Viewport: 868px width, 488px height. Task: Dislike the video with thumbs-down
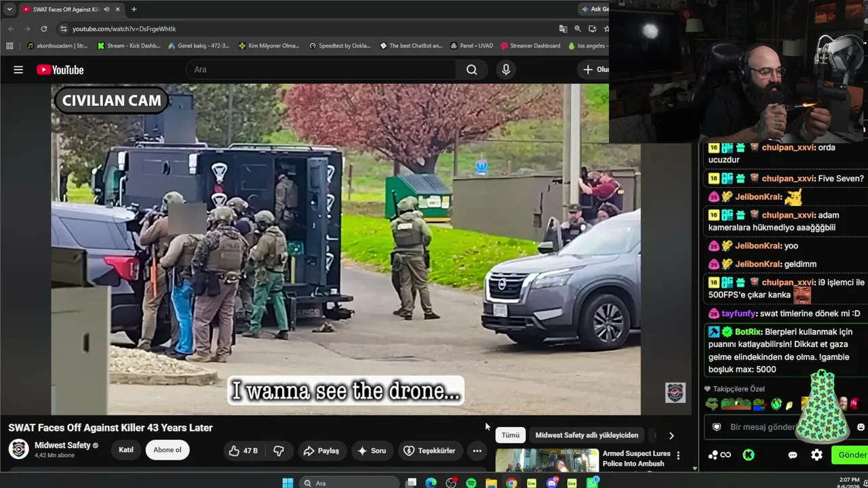[278, 451]
